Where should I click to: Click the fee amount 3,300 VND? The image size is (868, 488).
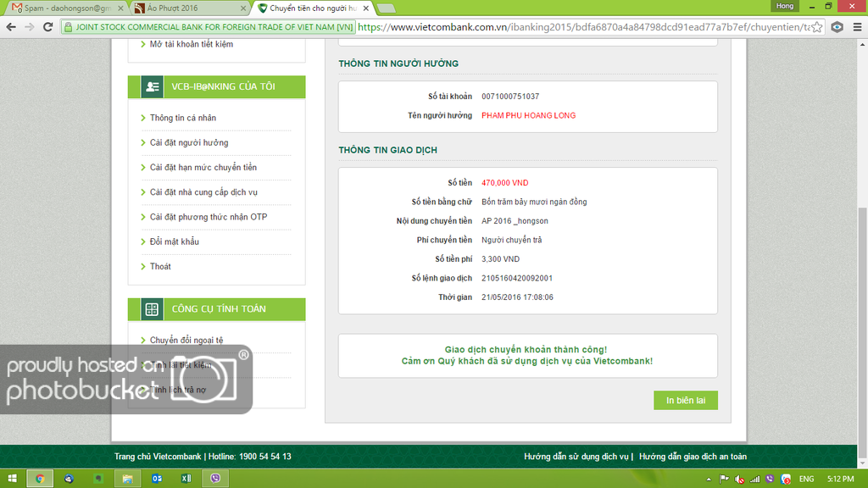click(500, 259)
